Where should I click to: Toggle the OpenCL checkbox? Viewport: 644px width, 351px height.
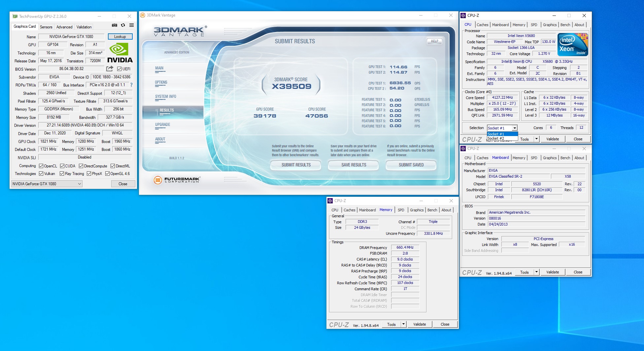click(x=41, y=166)
